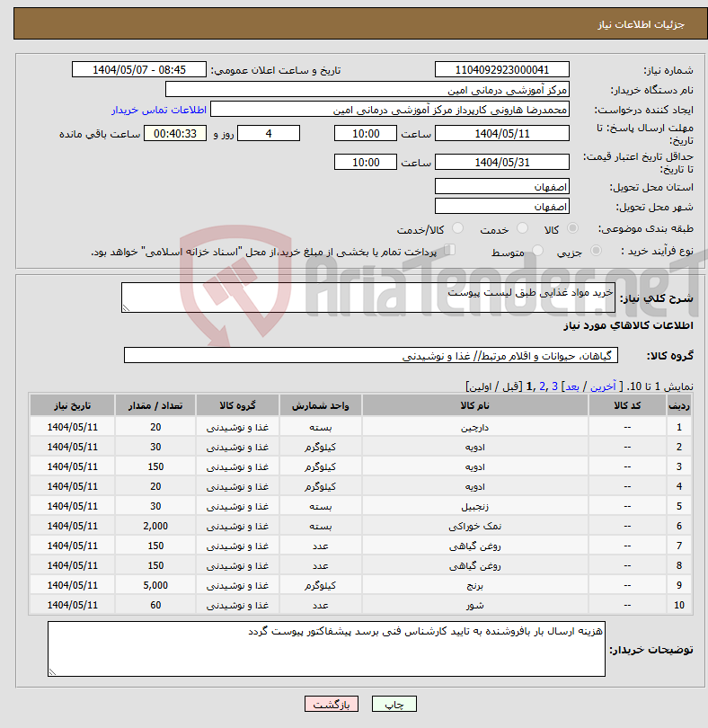
Task: Click the goods group field
Action: point(371,356)
